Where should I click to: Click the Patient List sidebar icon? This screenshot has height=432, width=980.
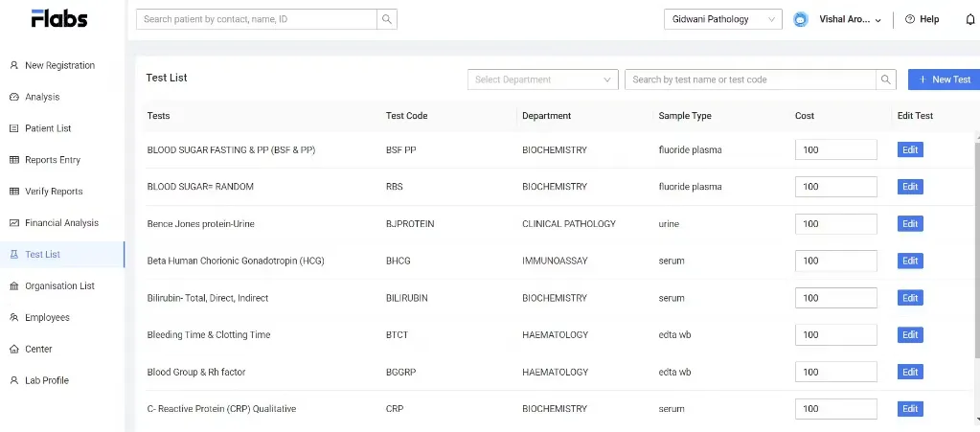point(13,128)
